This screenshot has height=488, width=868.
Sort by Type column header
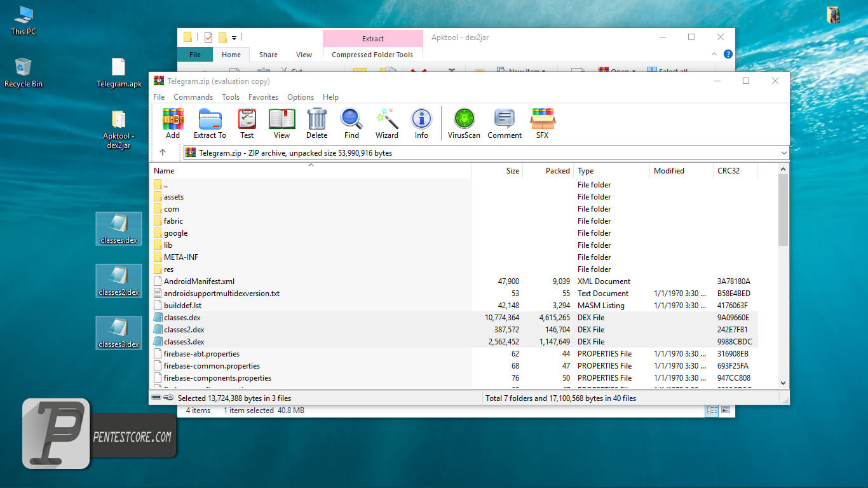611,170
